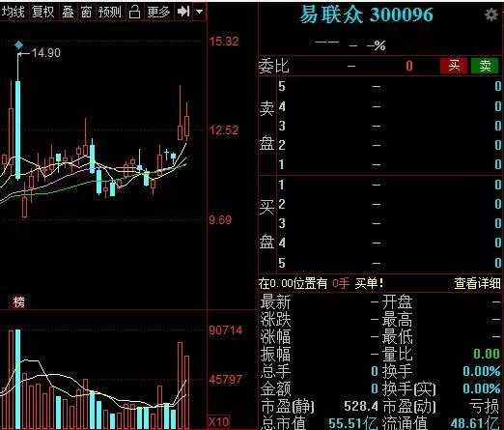Screen dimensions: 504x430
Task: Click the 预测 forecast toolbar item
Action: (x=110, y=13)
